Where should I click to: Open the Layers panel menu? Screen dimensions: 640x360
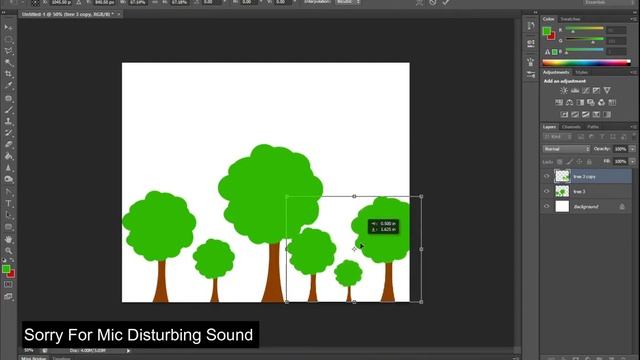click(x=633, y=127)
